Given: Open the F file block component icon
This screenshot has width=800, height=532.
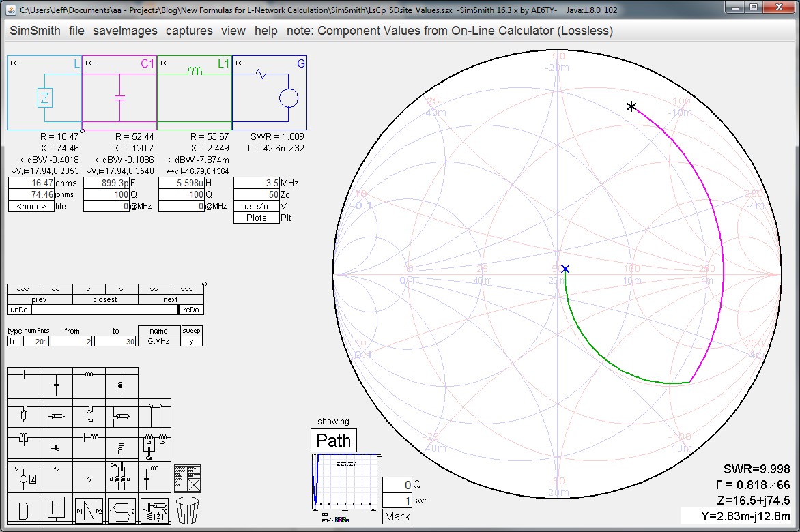Looking at the screenshot, I should pos(57,508).
